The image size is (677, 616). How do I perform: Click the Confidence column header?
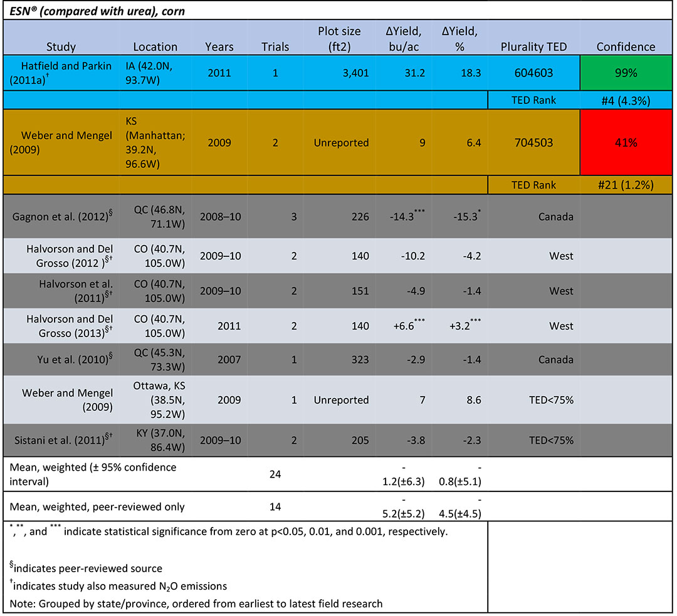tap(626, 47)
